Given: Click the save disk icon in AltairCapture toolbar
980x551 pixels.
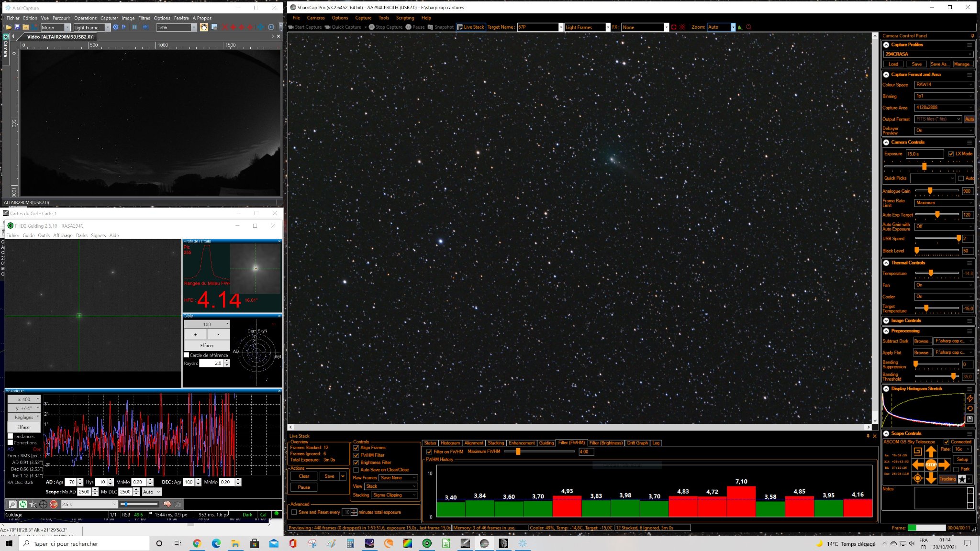Looking at the screenshot, I should pos(17,27).
